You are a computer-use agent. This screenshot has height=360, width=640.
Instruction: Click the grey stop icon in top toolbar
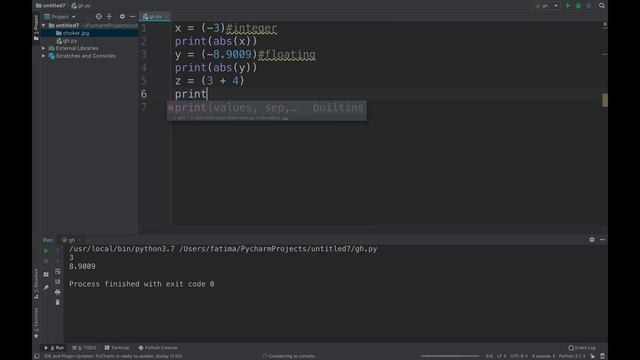pos(589,6)
